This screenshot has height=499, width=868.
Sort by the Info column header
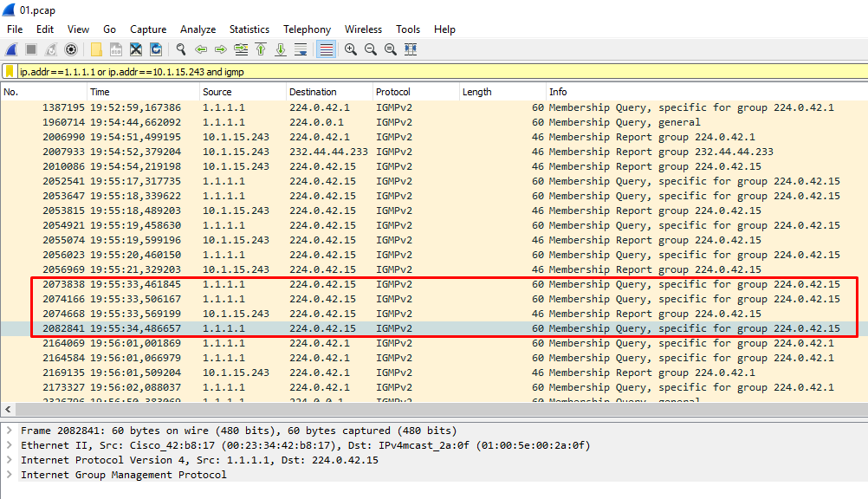click(x=707, y=92)
